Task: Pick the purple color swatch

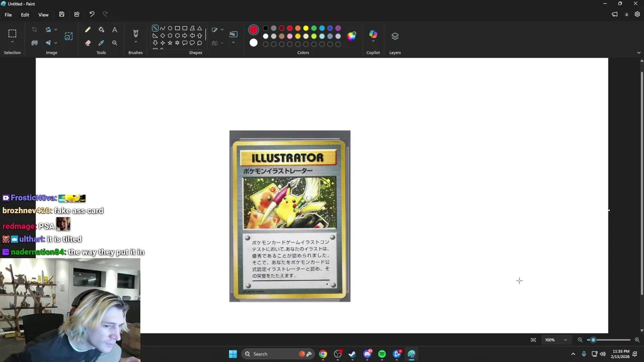Action: [338, 28]
